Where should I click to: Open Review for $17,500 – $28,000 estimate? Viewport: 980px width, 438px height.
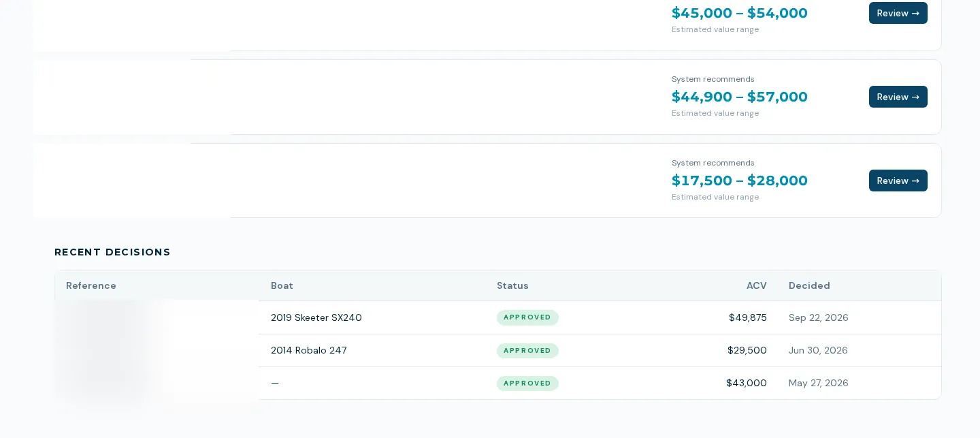(898, 181)
